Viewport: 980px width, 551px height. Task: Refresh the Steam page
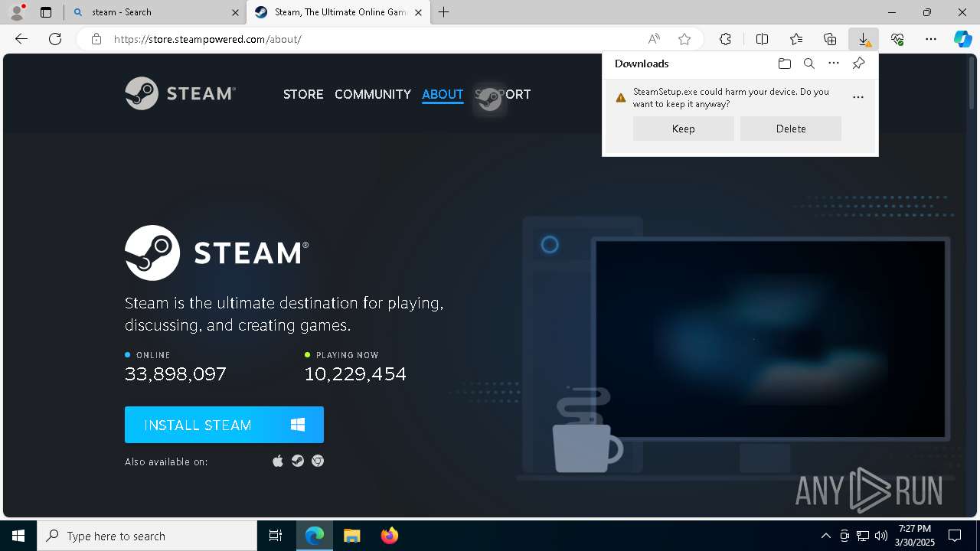55,39
